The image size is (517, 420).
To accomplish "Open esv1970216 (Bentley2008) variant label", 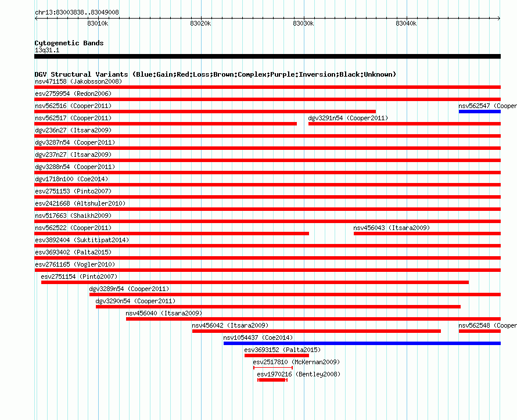I will pos(299,374).
